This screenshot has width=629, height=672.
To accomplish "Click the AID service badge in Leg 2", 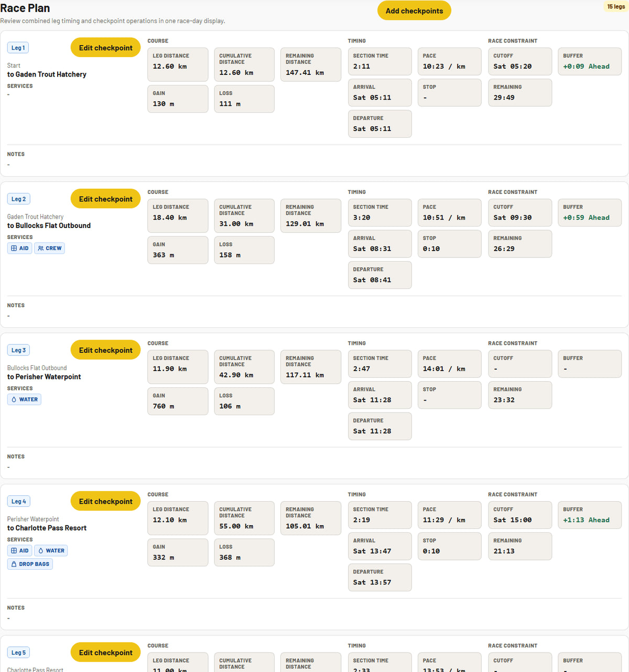I will coord(19,248).
